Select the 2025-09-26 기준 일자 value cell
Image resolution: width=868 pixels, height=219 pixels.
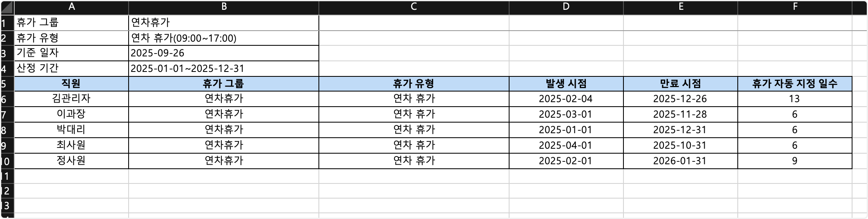coord(223,53)
